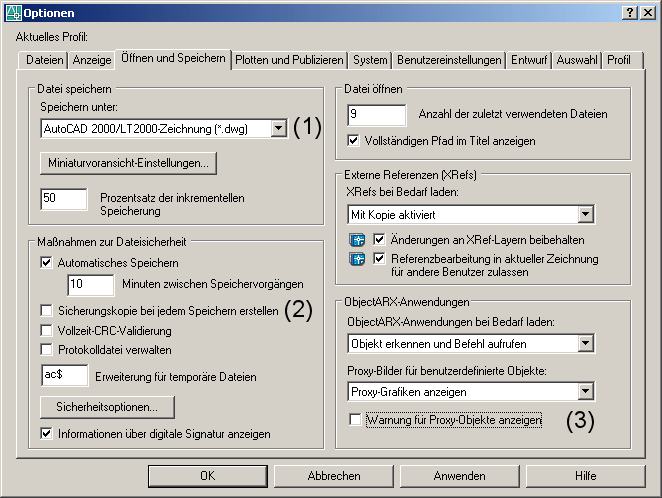Open the Benutzereinstellungen tab

tap(449, 60)
